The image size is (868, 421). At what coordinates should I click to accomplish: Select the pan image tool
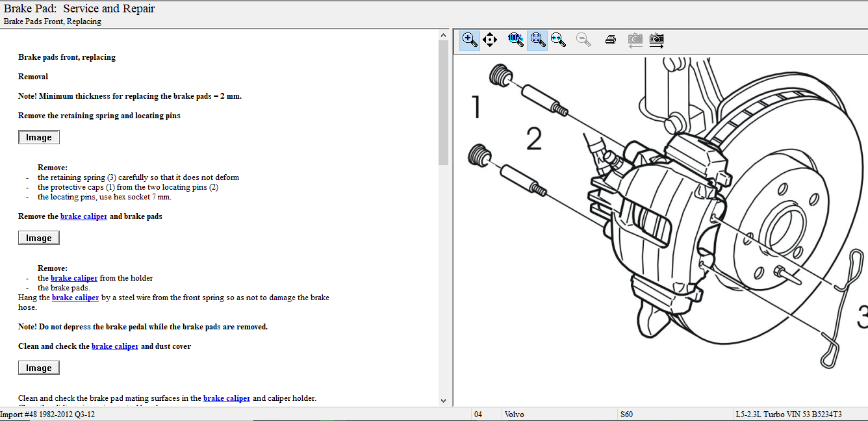pyautogui.click(x=491, y=40)
